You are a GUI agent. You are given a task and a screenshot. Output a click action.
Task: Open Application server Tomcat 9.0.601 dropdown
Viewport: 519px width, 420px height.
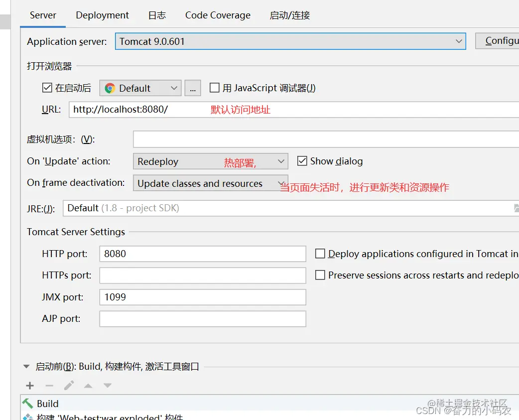pyautogui.click(x=290, y=41)
